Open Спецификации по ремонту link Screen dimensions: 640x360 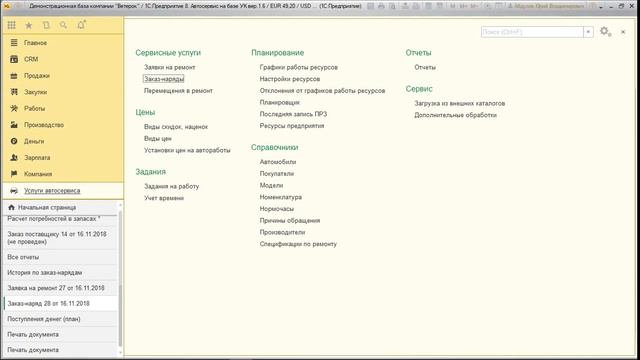(x=298, y=244)
